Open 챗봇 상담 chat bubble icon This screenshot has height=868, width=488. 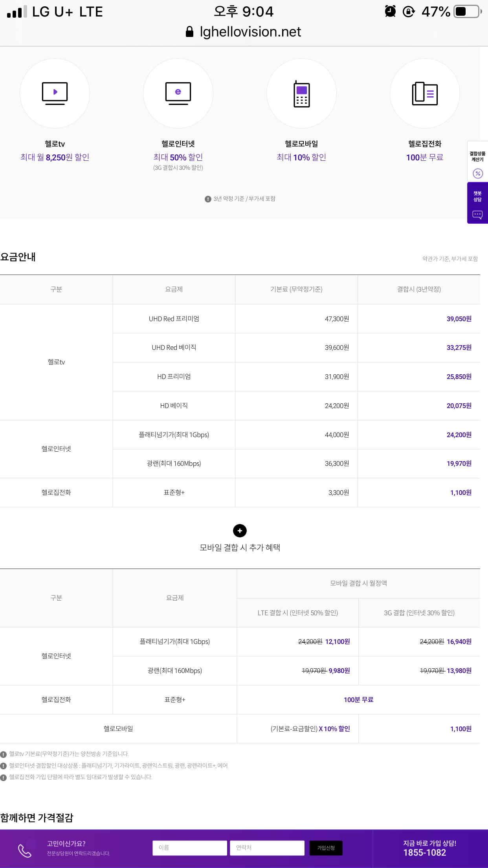click(477, 215)
